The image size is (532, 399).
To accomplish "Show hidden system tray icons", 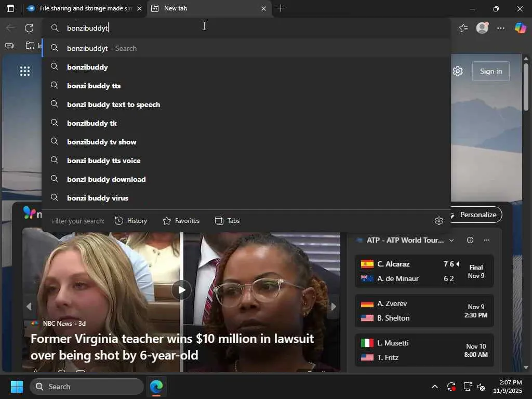I will tap(435, 387).
